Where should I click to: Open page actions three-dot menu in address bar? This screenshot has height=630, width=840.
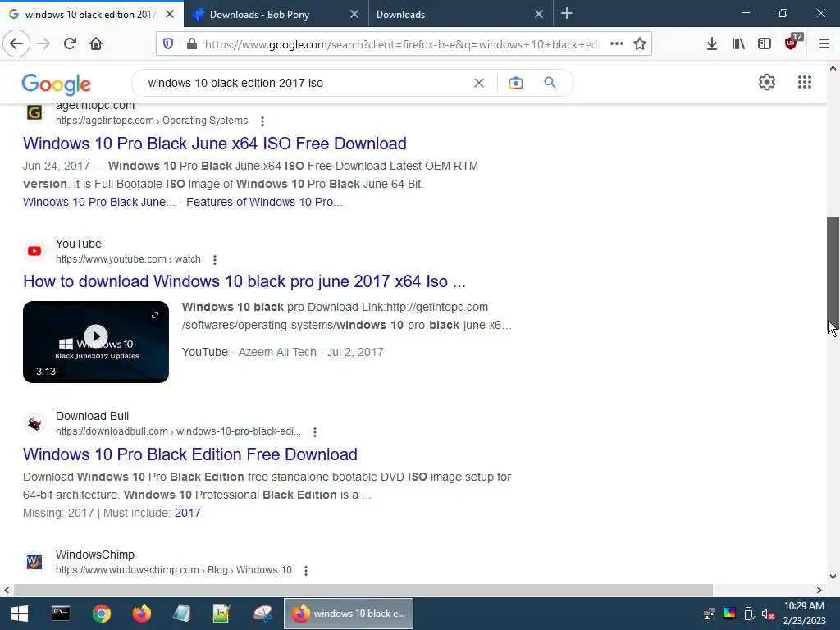pyautogui.click(x=617, y=44)
